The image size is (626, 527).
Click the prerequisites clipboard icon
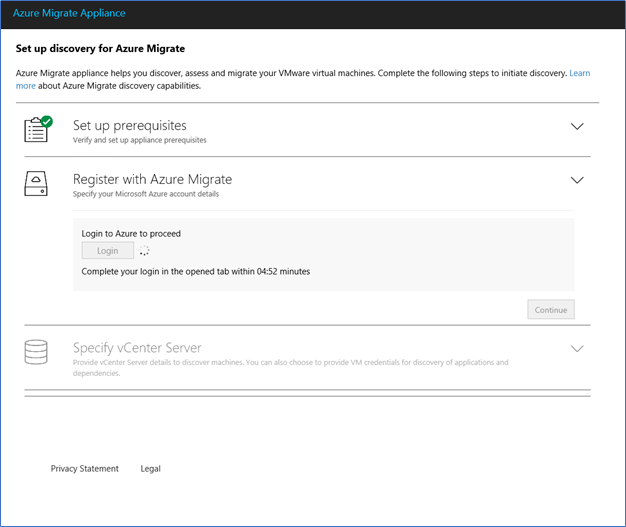[x=38, y=129]
